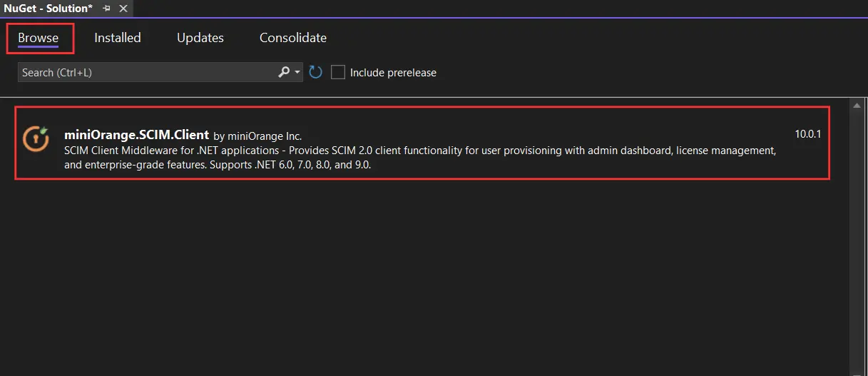The image size is (868, 376).
Task: Select the SCIM Client Middleware description text
Action: [x=420, y=158]
